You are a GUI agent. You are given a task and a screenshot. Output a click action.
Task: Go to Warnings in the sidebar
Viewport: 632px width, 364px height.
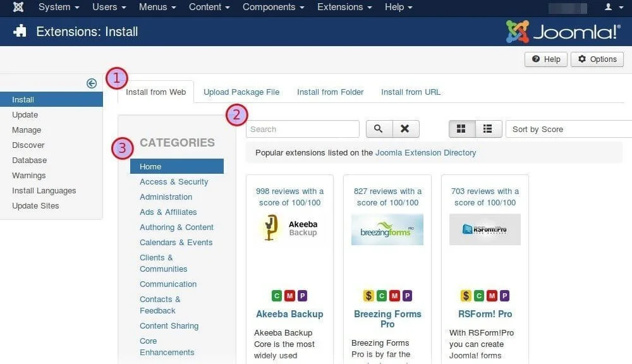coord(29,175)
